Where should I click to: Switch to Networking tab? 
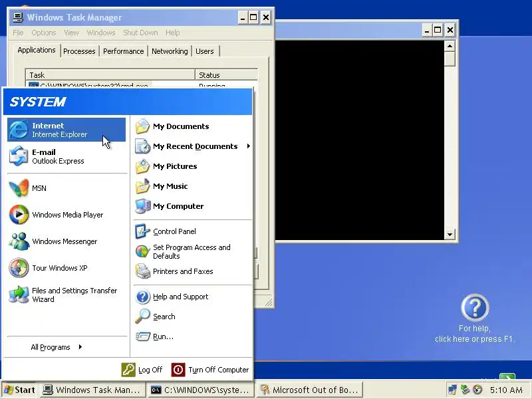pyautogui.click(x=170, y=51)
